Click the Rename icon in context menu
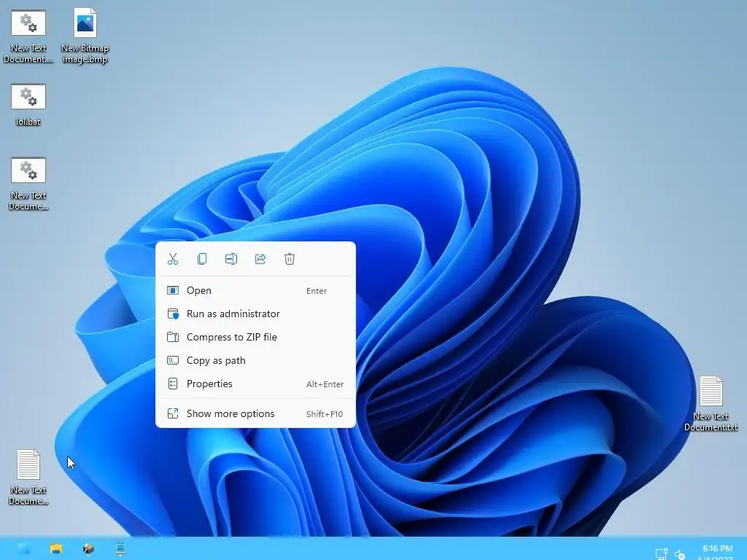The width and height of the screenshot is (747, 560). (x=231, y=259)
